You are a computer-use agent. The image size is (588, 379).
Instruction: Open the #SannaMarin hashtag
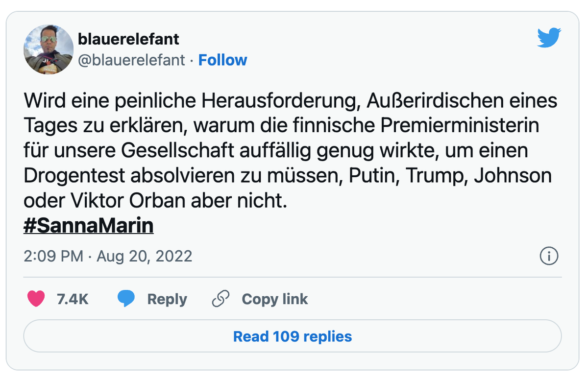tap(89, 226)
